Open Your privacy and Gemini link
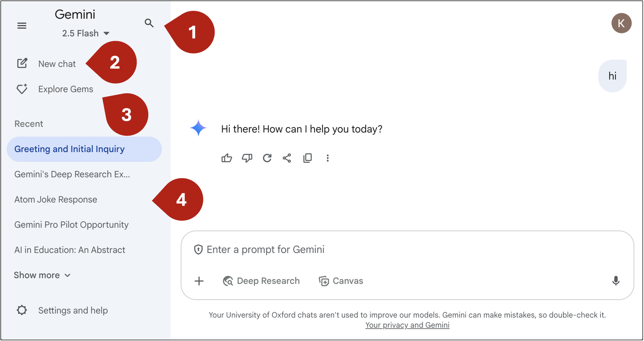The height and width of the screenshot is (341, 644). [x=407, y=325]
